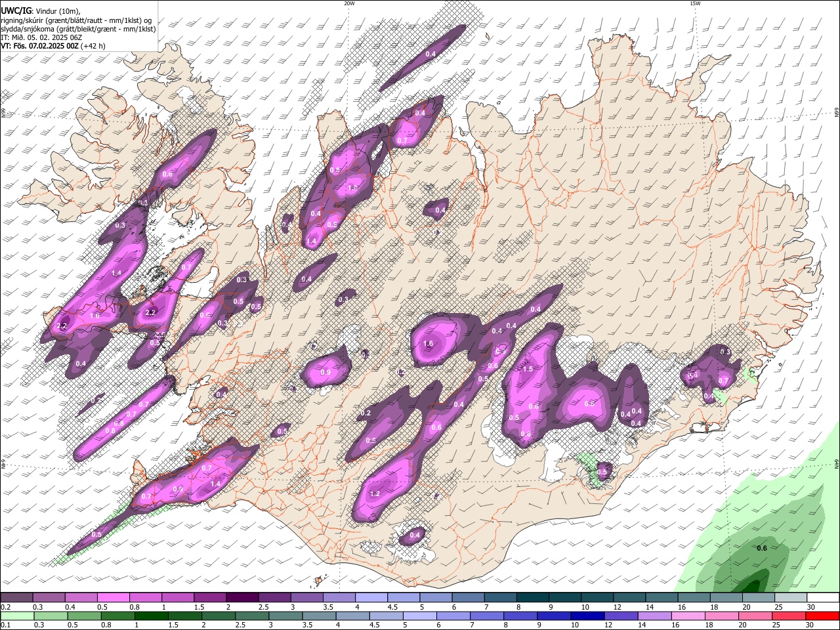Viewport: 840px width, 630px height.
Task: Click the "IT: Mið. 05. 02. 2025 06Z" line
Action: click(x=41, y=37)
